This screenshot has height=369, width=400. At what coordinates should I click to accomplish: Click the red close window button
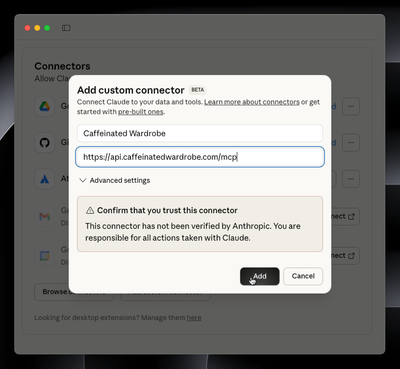coord(28,28)
